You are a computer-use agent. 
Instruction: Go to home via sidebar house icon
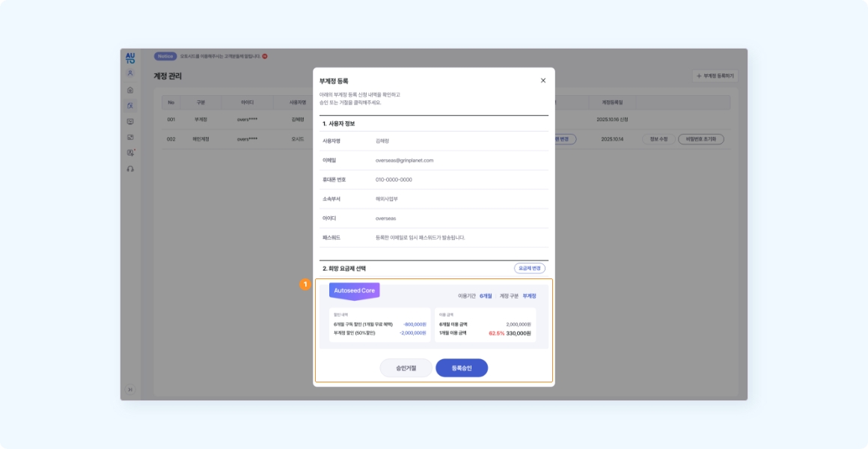(x=130, y=90)
